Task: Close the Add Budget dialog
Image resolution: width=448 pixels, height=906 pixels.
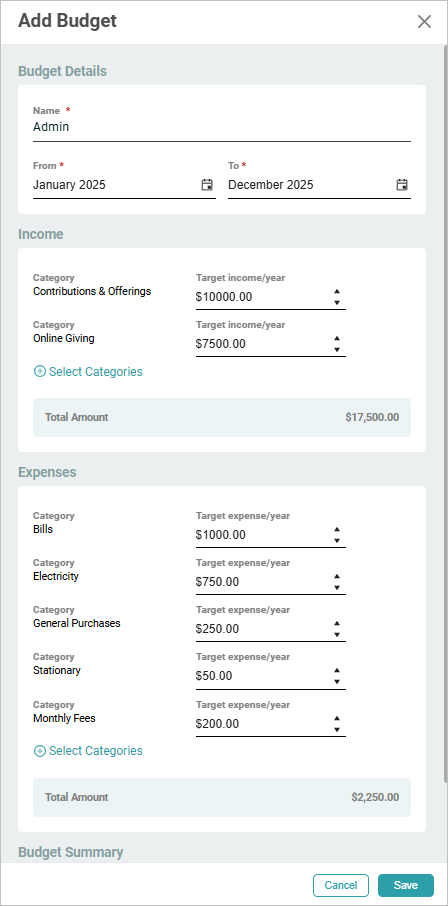Action: (x=424, y=21)
